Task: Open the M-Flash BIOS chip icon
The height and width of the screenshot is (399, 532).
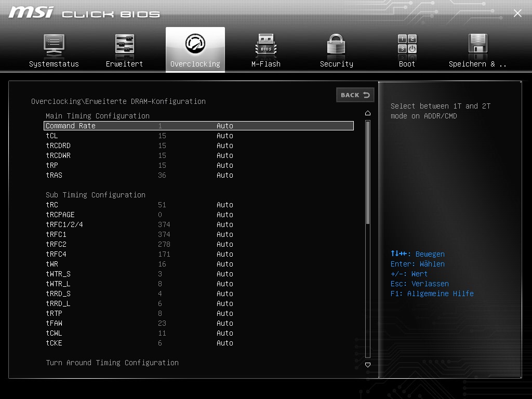Action: click(266, 45)
